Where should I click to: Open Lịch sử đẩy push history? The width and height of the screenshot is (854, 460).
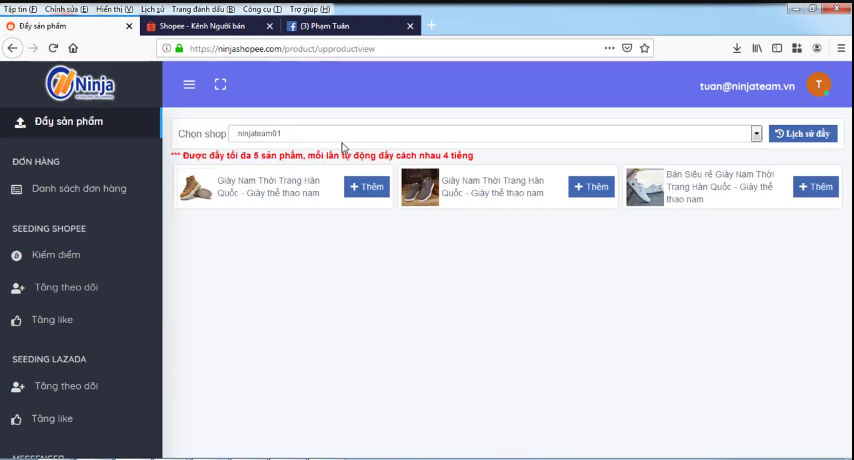coord(803,133)
